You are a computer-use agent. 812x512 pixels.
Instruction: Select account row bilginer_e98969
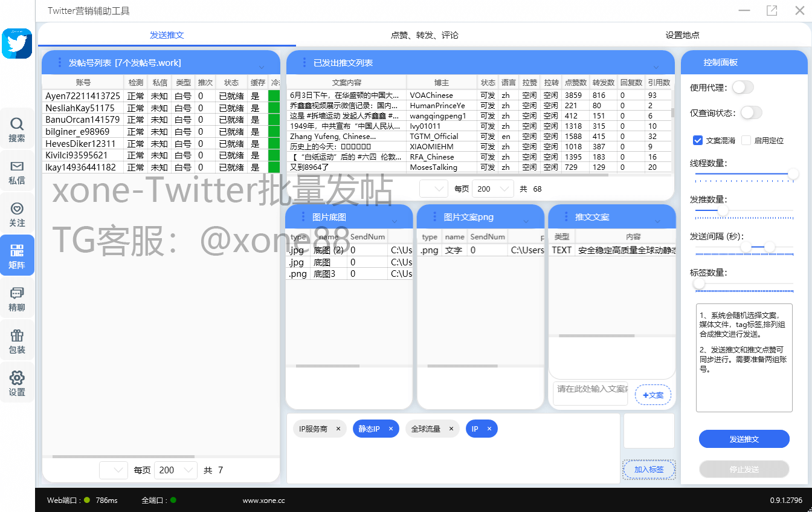161,132
